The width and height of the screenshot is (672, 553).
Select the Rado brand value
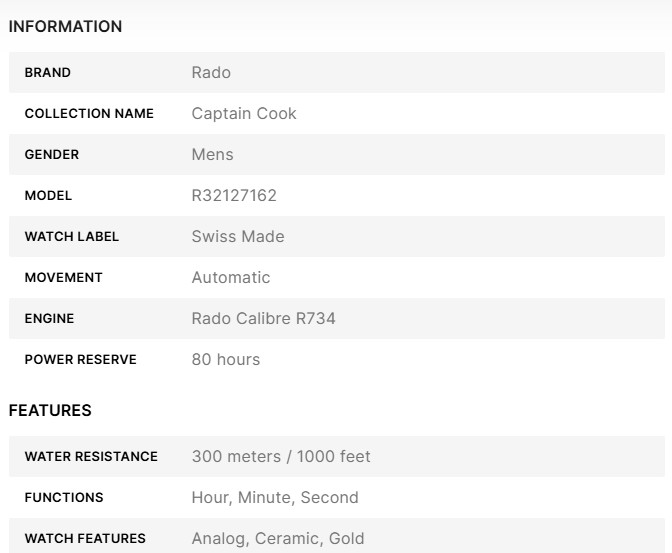tap(211, 73)
